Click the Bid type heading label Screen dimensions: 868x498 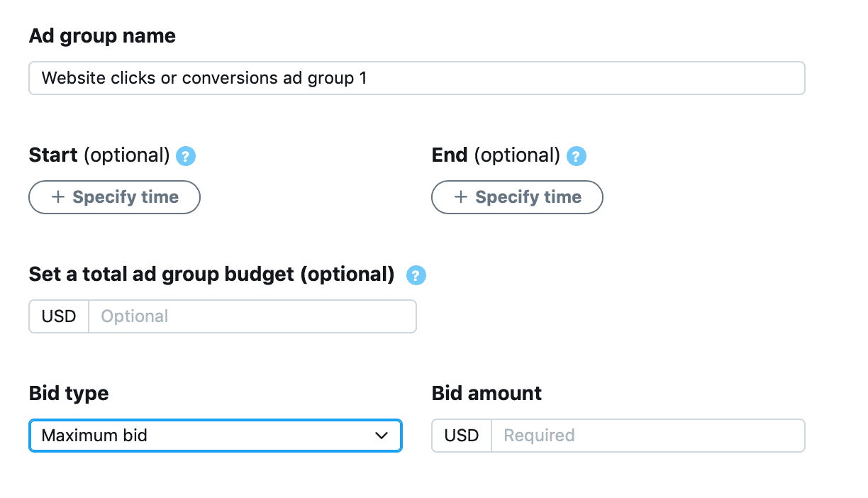point(69,394)
